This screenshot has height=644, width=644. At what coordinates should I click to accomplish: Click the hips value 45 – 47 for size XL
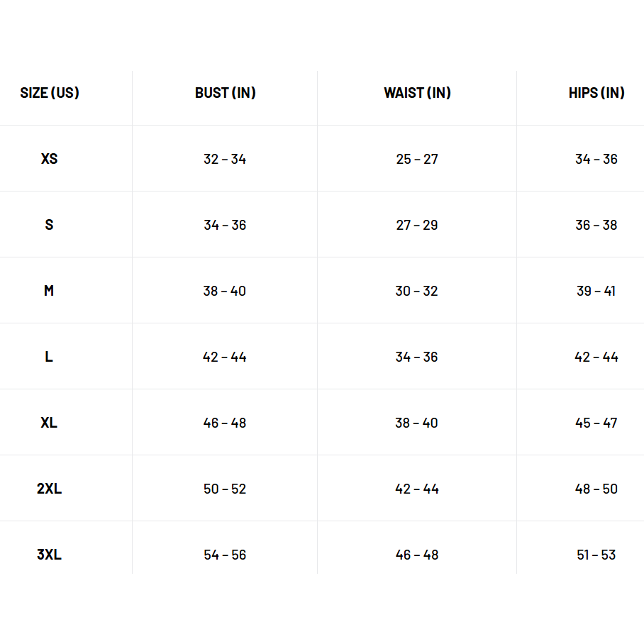click(x=596, y=423)
